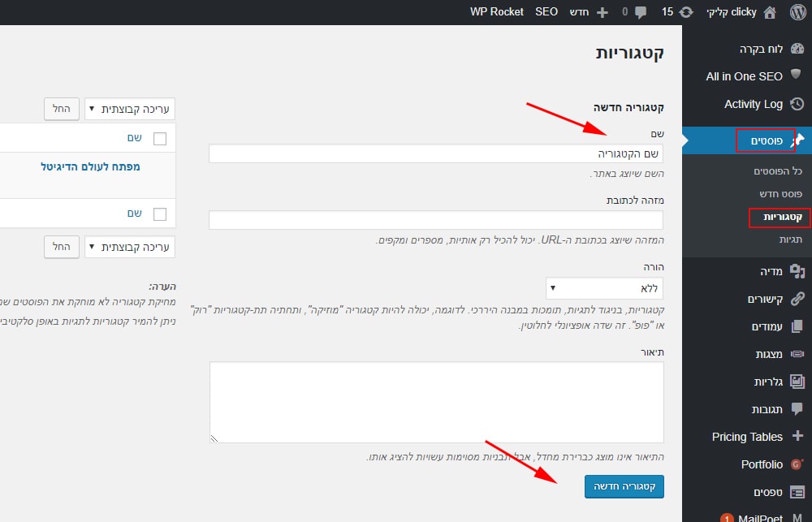
Task: Click the Portfolio round icon
Action: [x=797, y=464]
